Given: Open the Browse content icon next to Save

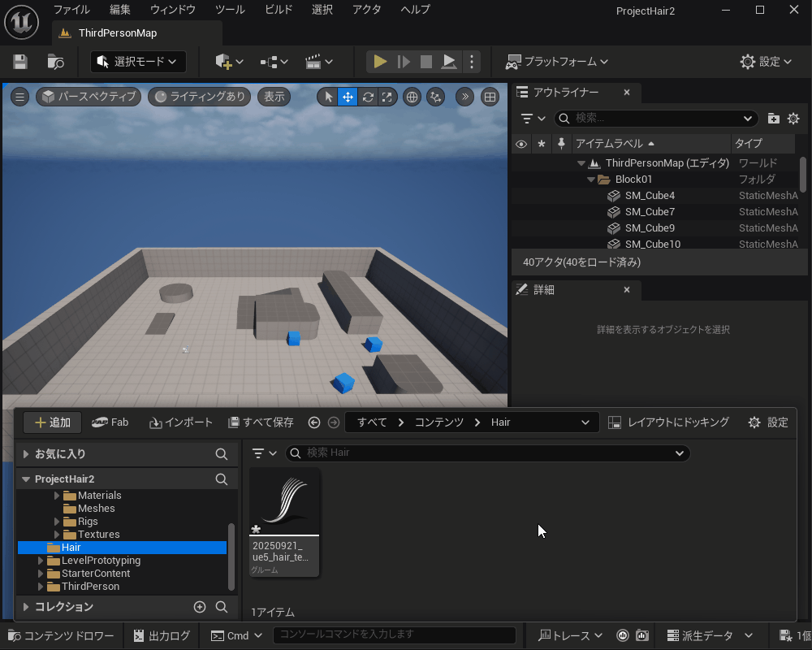Looking at the screenshot, I should coord(55,62).
